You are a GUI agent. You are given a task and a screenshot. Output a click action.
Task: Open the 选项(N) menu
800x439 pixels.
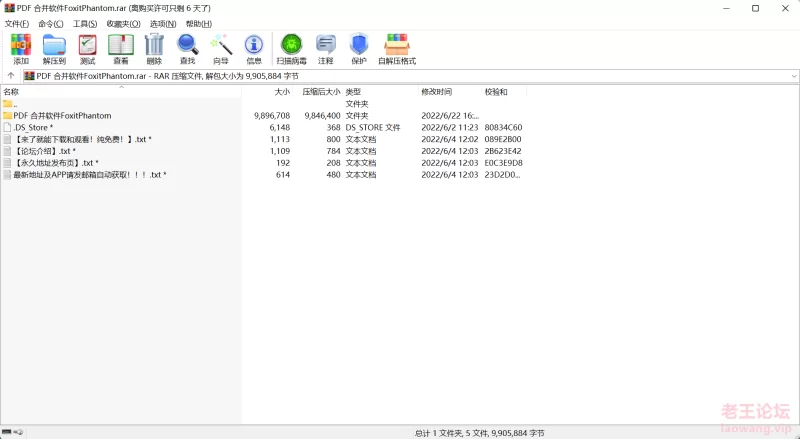coord(163,24)
